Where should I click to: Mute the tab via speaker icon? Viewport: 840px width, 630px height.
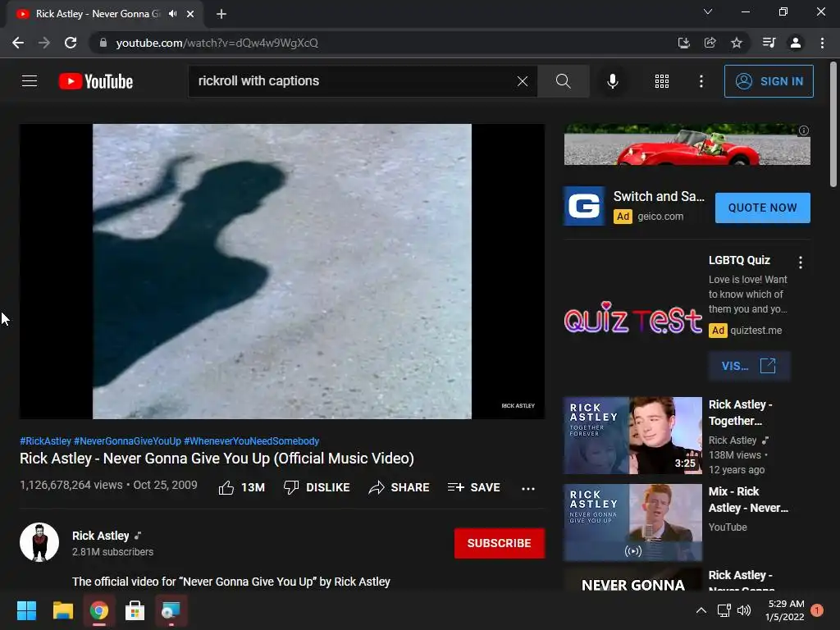pyautogui.click(x=172, y=14)
